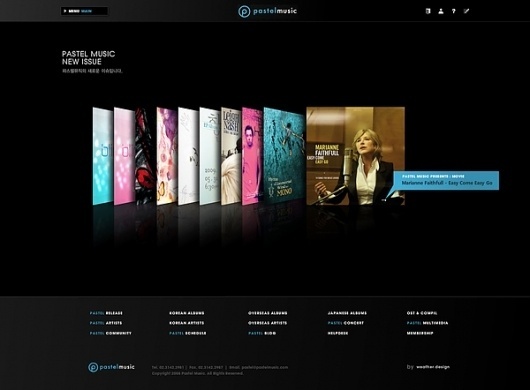
Task: Select the purple floral album cover
Action: point(167,156)
